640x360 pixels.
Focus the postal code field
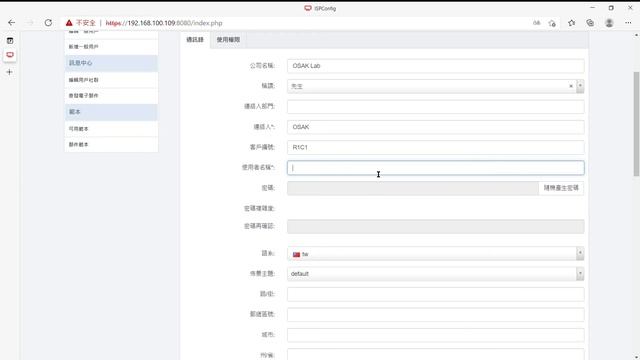(x=436, y=315)
